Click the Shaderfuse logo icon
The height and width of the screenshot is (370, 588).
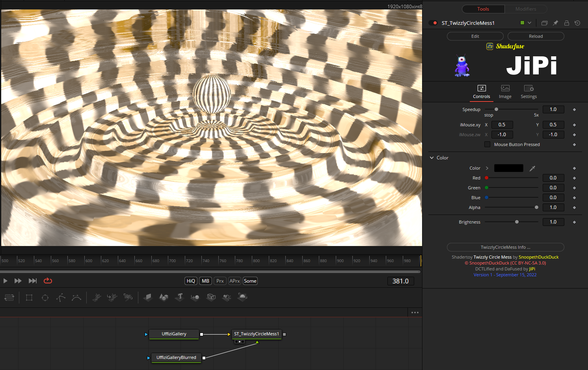pyautogui.click(x=490, y=46)
